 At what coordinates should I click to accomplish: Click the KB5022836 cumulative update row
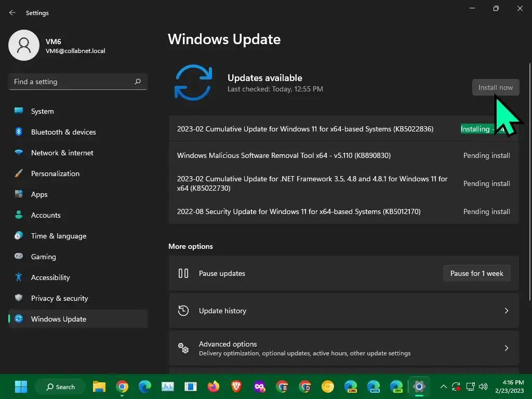(344, 129)
